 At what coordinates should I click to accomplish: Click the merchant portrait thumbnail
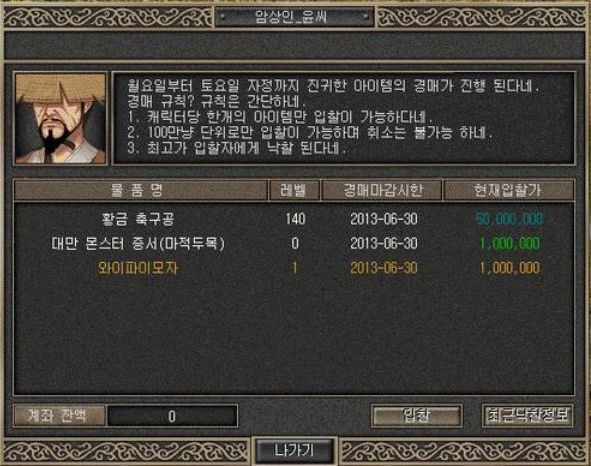pyautogui.click(x=60, y=118)
